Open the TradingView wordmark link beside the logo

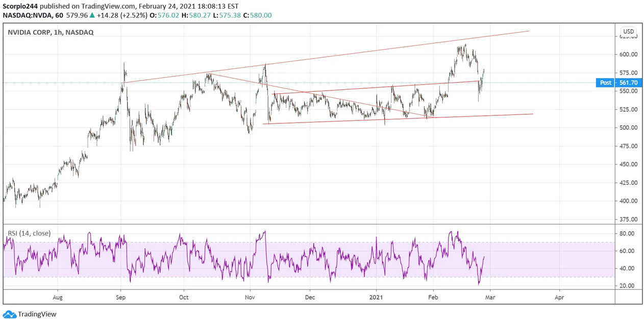click(x=37, y=314)
